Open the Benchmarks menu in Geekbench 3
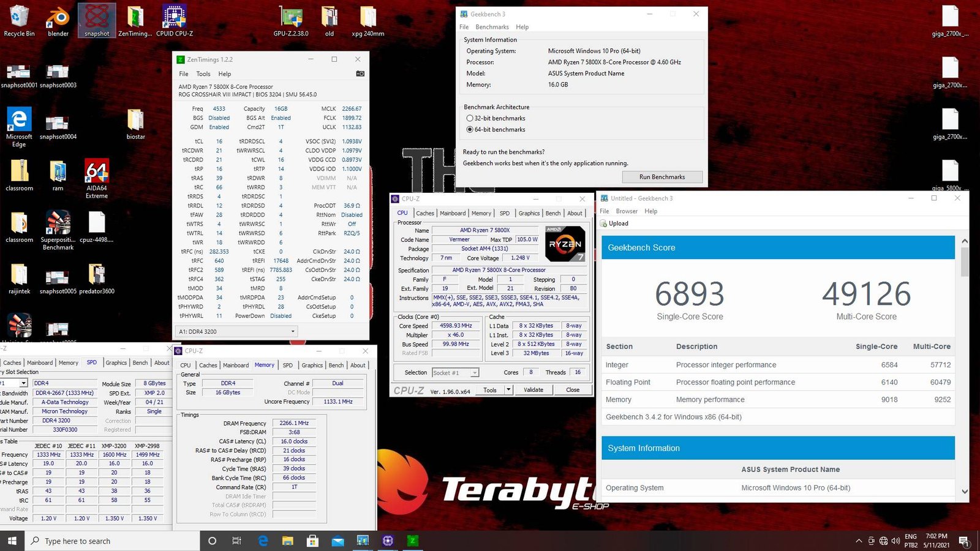This screenshot has width=980, height=551. click(492, 27)
